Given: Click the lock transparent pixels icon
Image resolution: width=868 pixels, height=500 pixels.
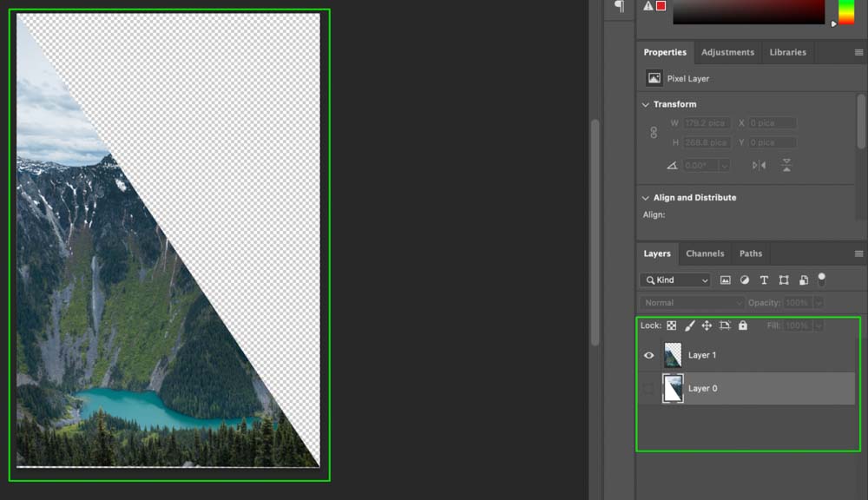Looking at the screenshot, I should pyautogui.click(x=672, y=326).
